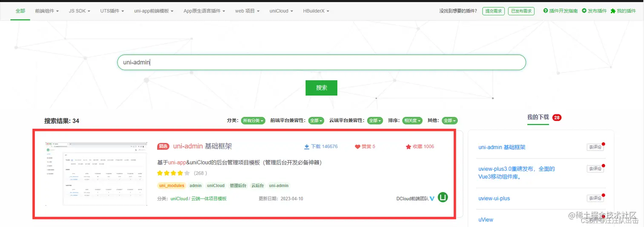The height and width of the screenshot is (227, 644).
Task: Open the uni-admin screenshot thumbnail
Action: [x=96, y=173]
